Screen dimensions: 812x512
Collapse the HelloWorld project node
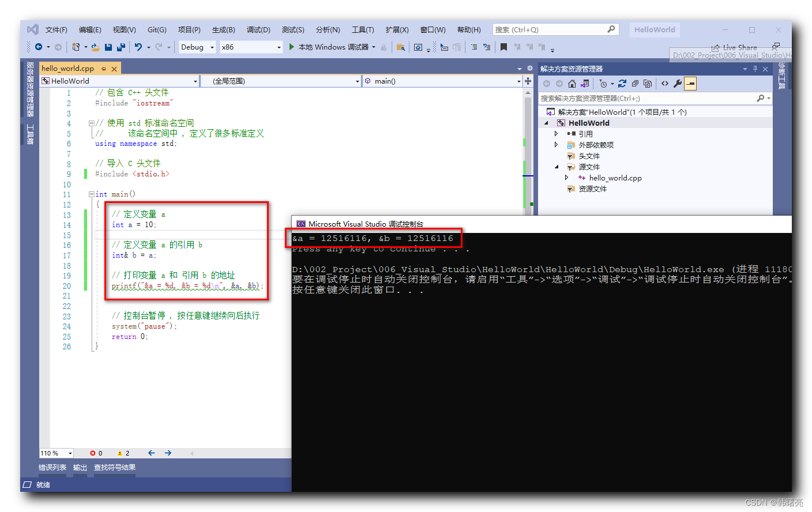pos(546,123)
